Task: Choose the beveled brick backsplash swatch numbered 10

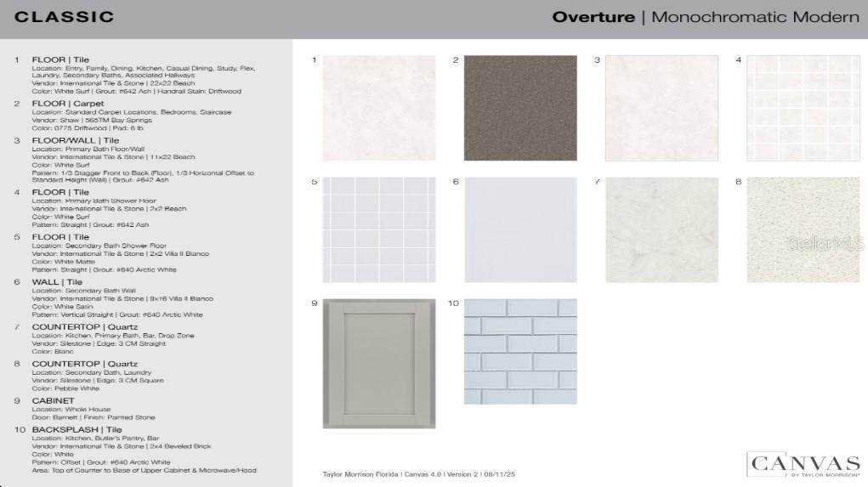Action: point(519,351)
